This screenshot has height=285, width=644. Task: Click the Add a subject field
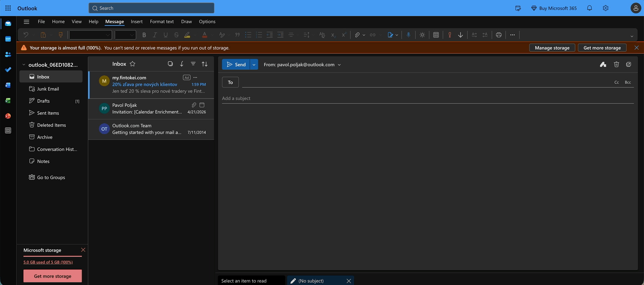click(x=428, y=98)
